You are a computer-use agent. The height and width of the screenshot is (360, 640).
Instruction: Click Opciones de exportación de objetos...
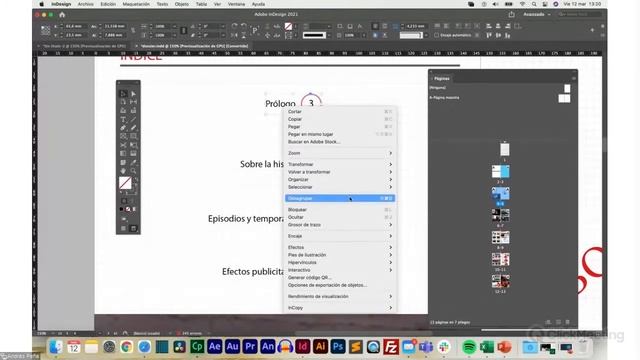point(340,285)
